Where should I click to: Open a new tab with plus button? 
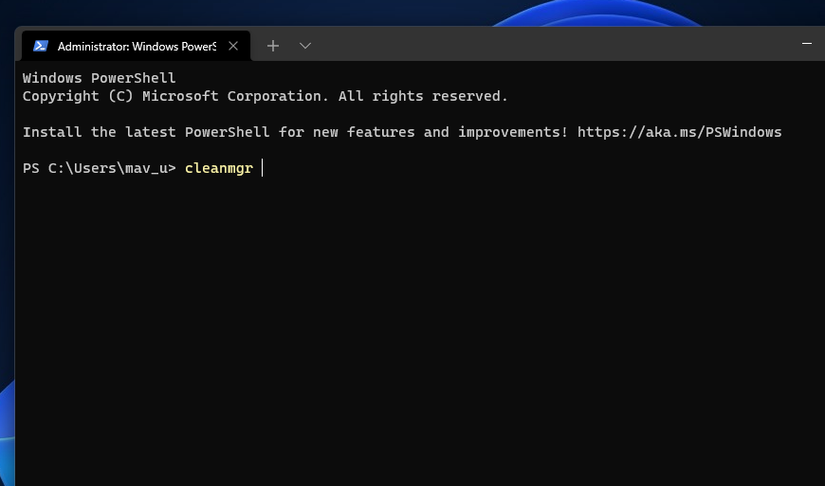(273, 46)
